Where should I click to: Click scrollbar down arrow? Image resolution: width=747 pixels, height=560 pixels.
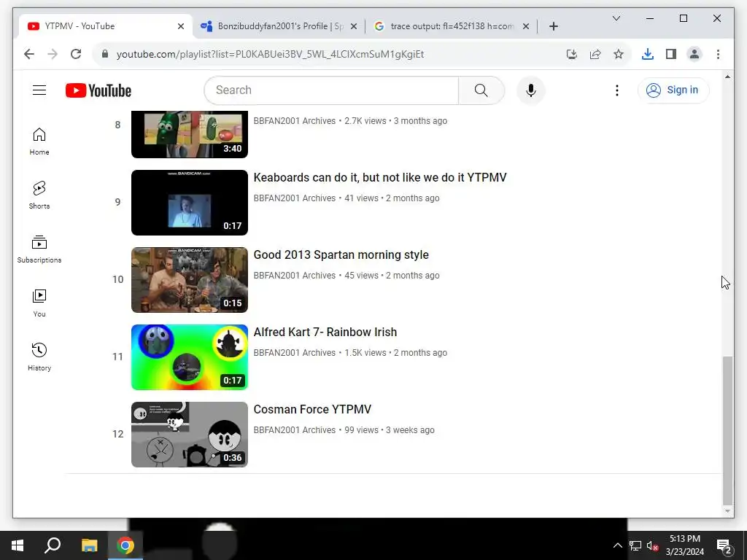[727, 511]
